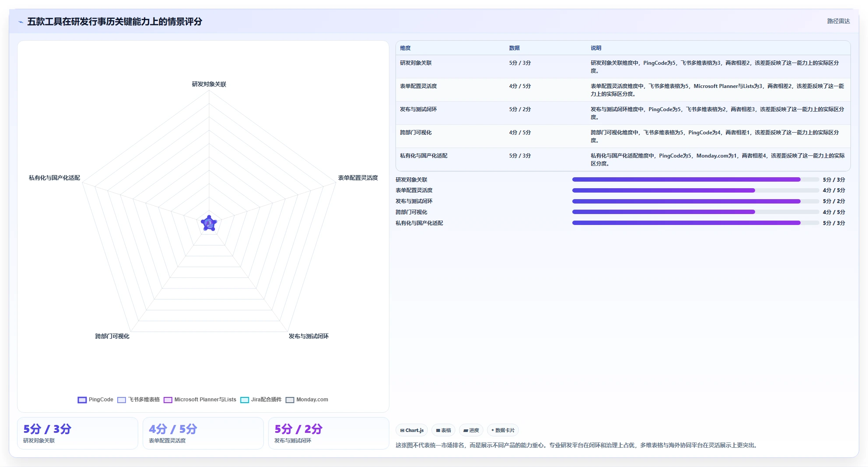The image size is (868, 467).
Task: Click the 发布与测试闭环 radar axis label
Action: 308,336
